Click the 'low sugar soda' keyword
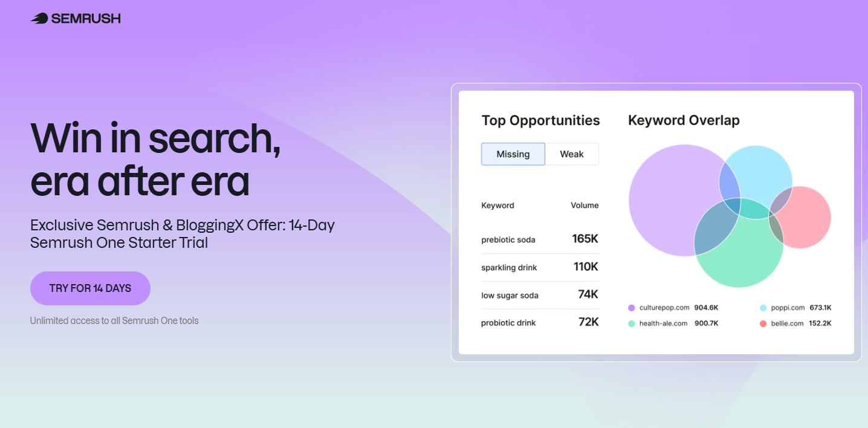Image resolution: width=868 pixels, height=428 pixels. click(510, 296)
